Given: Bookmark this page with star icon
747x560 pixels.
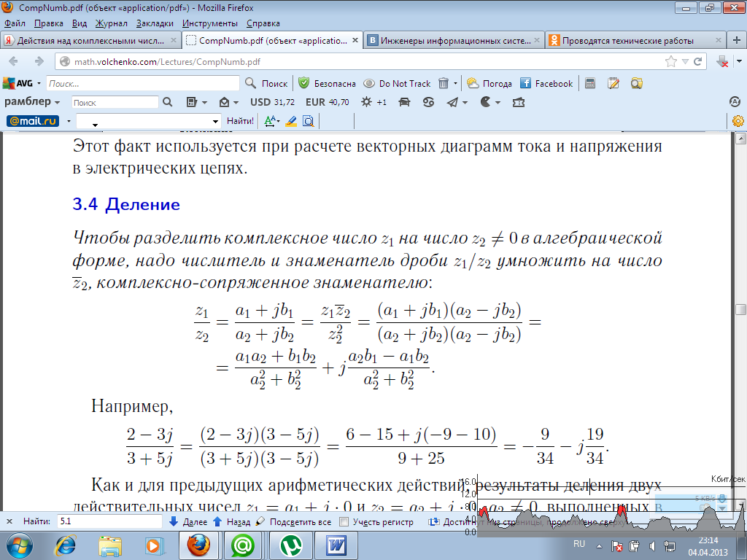Looking at the screenshot, I should point(671,61).
